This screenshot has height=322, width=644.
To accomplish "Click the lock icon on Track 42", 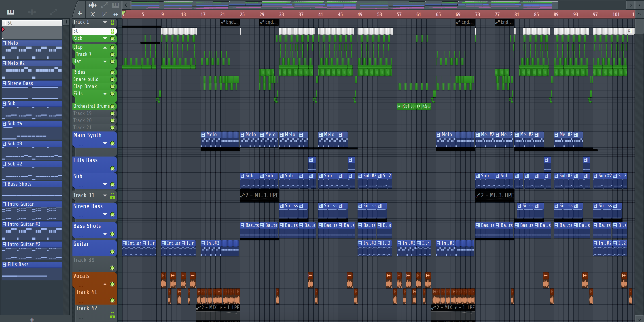I will (112, 315).
